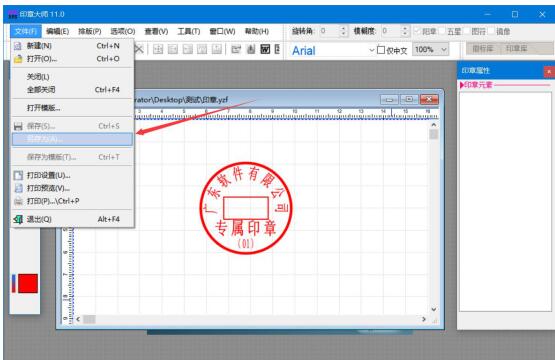Click the black W toolbar icon
Viewport: 555px width, 360px height.
click(265, 49)
